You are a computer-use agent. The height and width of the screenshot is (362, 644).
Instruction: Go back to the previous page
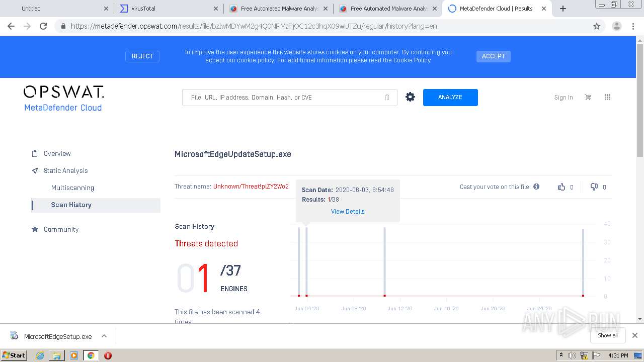(11, 26)
